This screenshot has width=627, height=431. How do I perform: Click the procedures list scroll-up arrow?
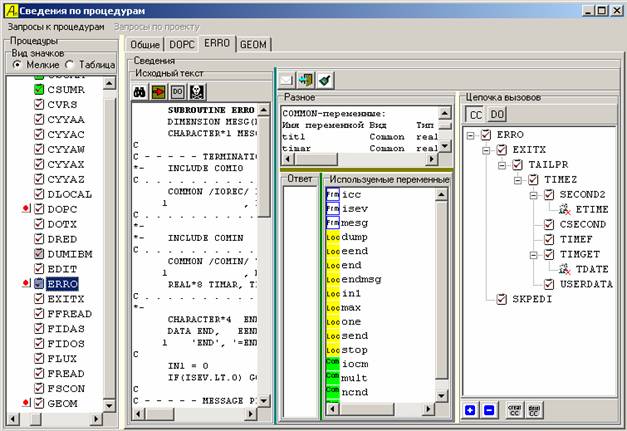tap(109, 83)
